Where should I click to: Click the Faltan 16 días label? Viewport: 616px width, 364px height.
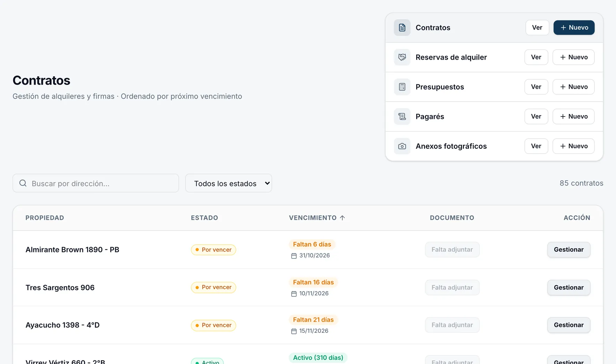point(313,282)
